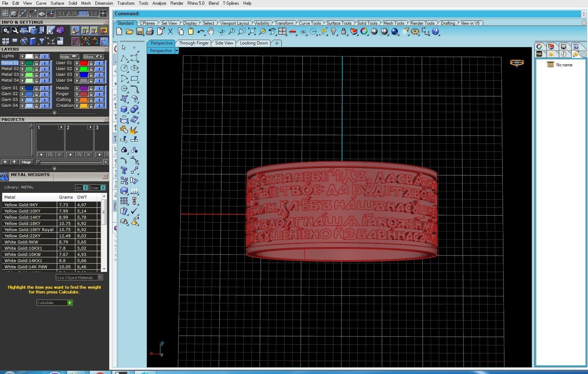588x374 pixels.
Task: Click the Creation layer orange color swatch
Action: (84, 106)
